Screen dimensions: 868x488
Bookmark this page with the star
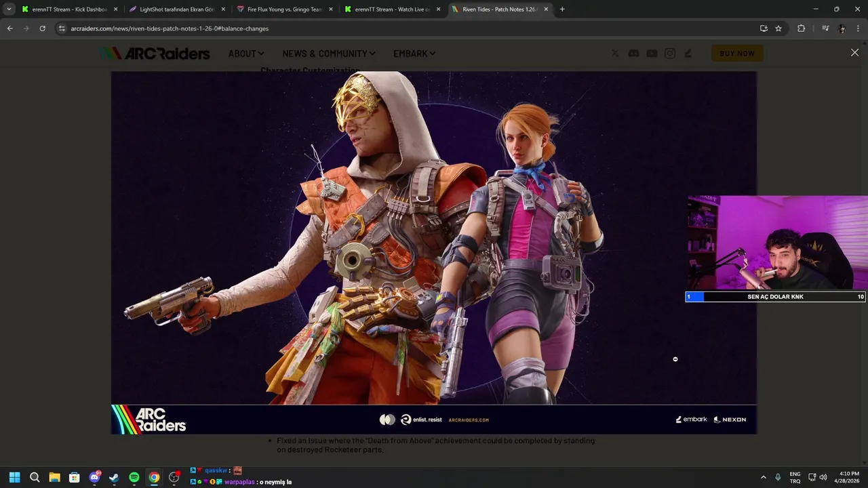[x=778, y=28]
